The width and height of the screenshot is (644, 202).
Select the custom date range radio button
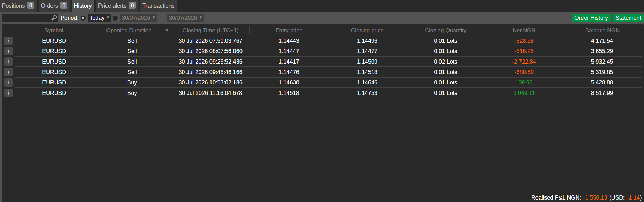[x=115, y=18]
